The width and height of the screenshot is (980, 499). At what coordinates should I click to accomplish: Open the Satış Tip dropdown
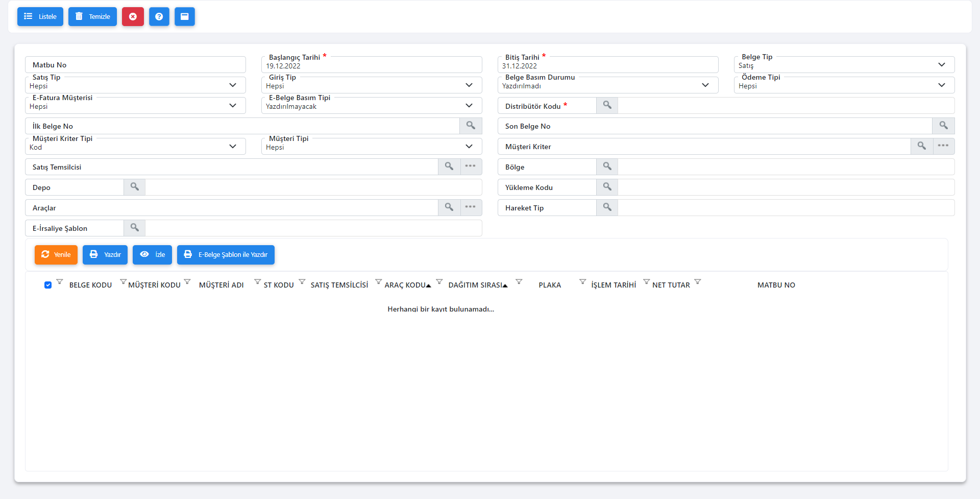click(233, 85)
